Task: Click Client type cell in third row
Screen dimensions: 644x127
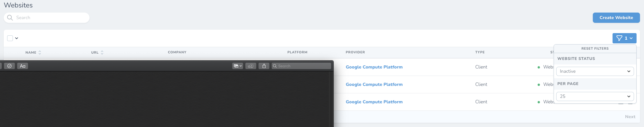Action: point(481,102)
